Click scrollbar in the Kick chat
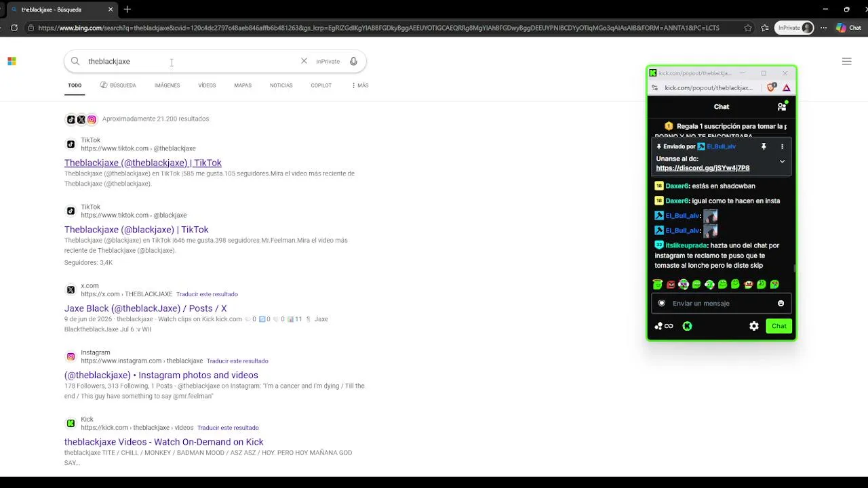868x488 pixels. point(795,268)
